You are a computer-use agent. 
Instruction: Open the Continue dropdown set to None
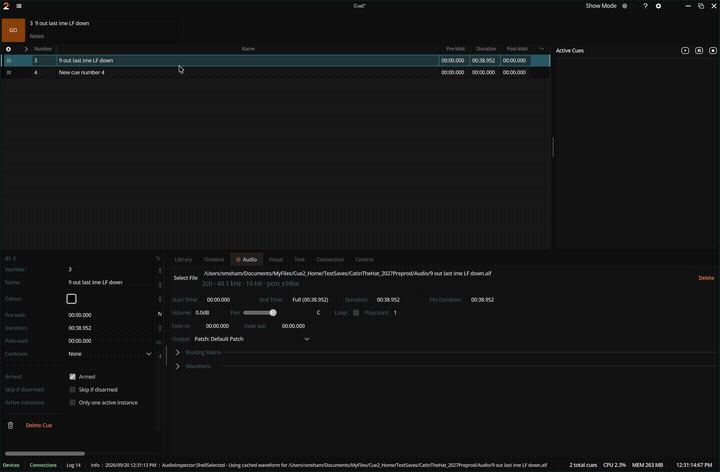[x=109, y=354]
